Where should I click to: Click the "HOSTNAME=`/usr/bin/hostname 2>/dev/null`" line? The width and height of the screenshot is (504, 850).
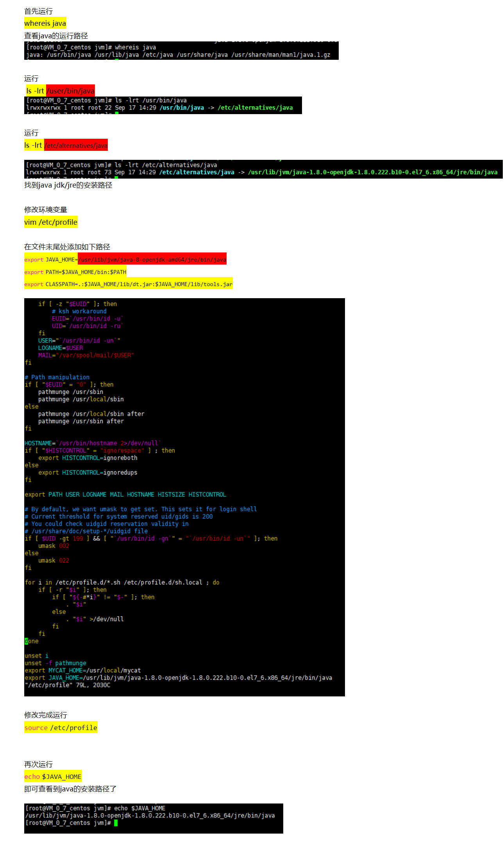[93, 443]
